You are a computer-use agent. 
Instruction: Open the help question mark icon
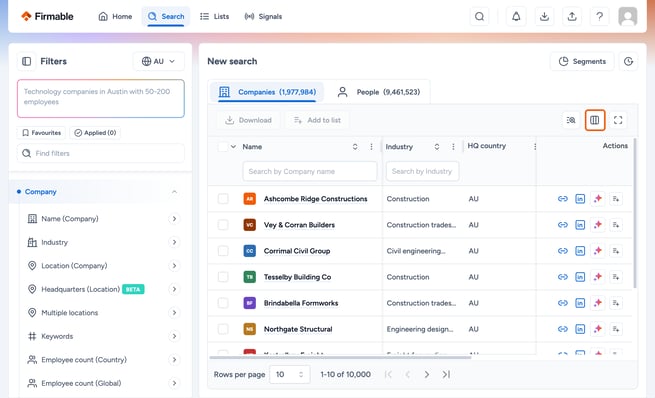(599, 16)
